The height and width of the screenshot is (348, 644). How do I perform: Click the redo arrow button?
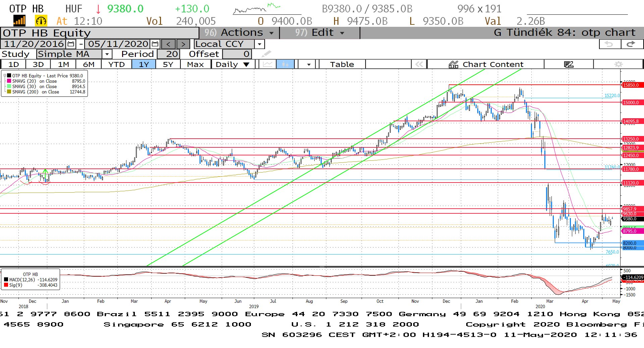click(x=632, y=44)
